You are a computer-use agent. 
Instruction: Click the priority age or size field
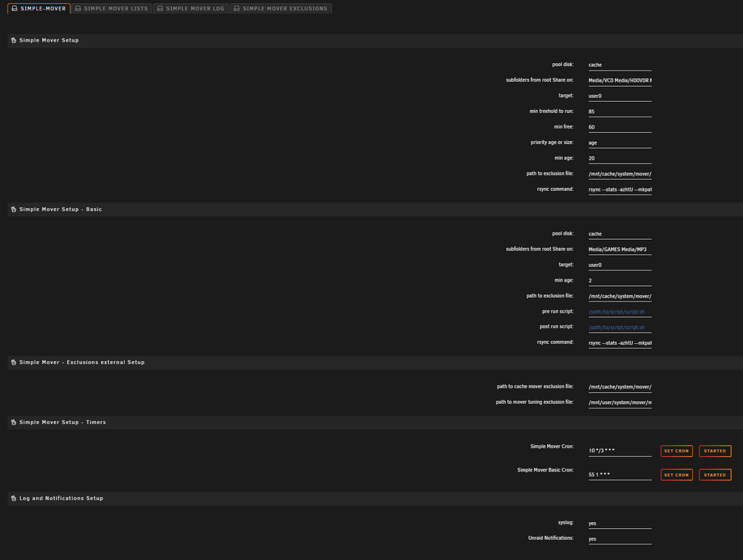pyautogui.click(x=620, y=143)
